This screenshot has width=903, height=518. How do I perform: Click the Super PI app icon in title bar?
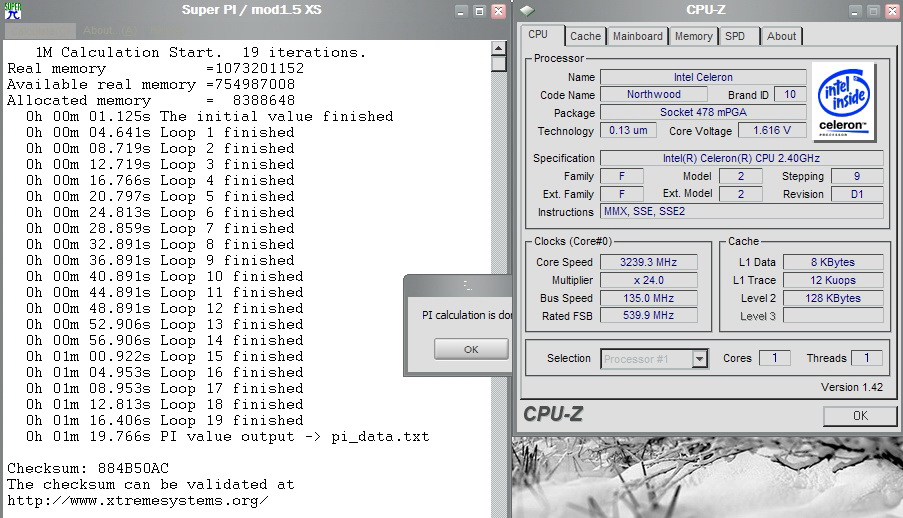[x=13, y=10]
